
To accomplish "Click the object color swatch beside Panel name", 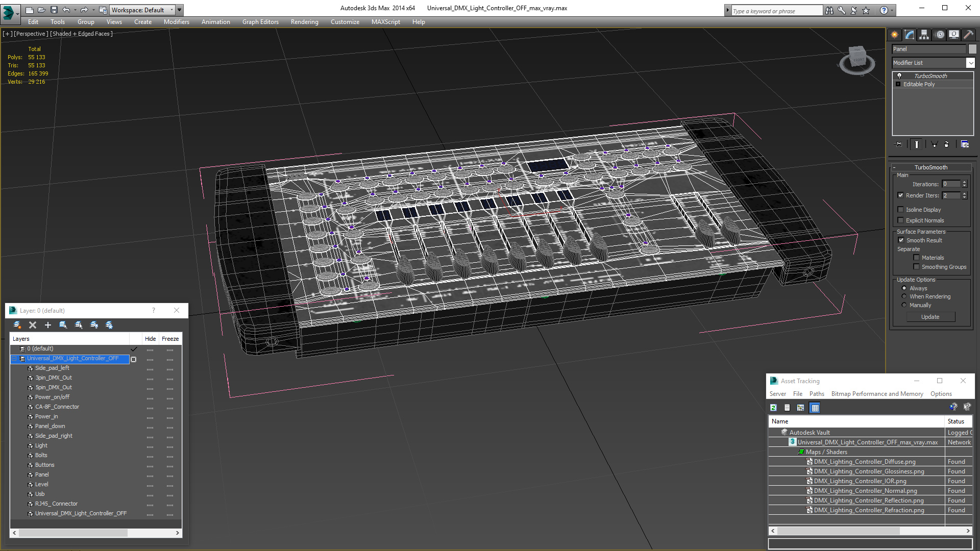I will point(972,49).
